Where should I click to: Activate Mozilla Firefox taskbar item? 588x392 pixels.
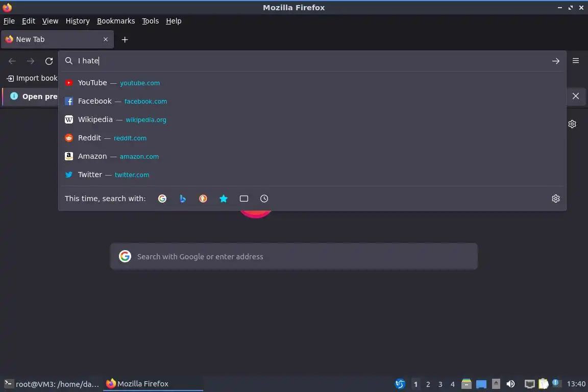[153, 384]
